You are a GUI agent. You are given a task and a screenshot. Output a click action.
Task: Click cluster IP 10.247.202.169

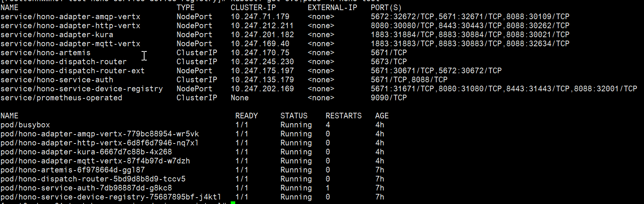coord(262,89)
